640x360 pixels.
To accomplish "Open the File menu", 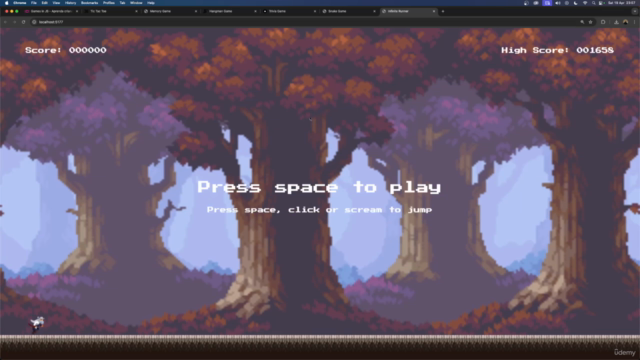I will [34, 3].
